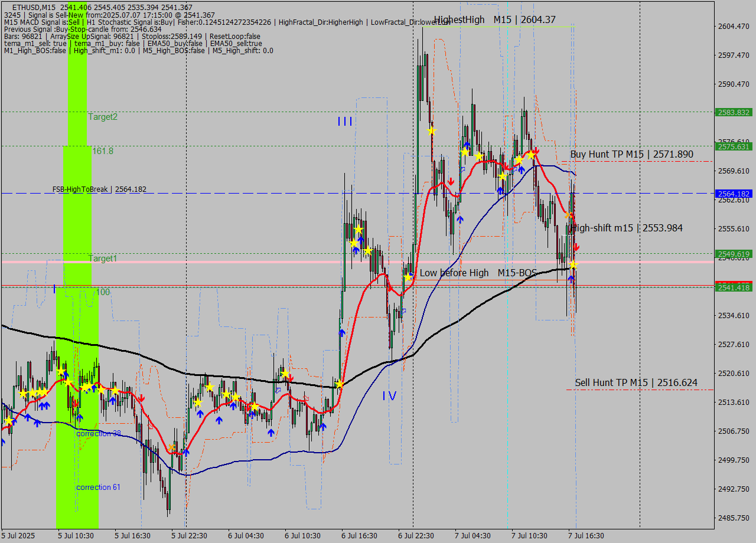Click the Roman numeral III wave marker
756x543 pixels.
pos(345,122)
